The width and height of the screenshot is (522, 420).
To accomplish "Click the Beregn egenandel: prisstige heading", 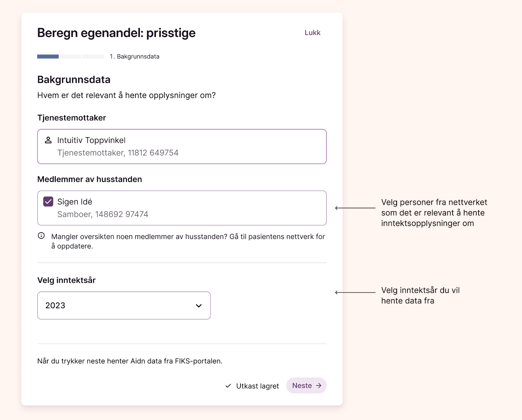I will point(116,33).
